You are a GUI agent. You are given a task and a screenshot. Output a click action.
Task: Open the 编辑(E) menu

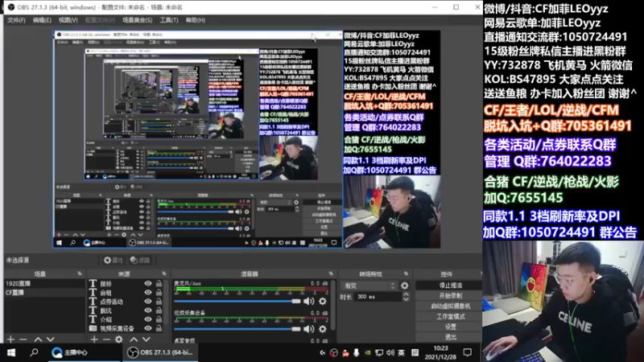42,20
